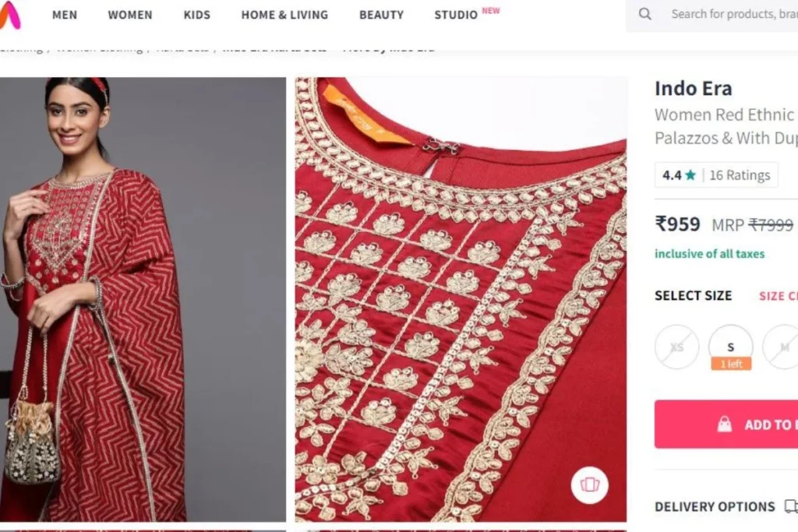The height and width of the screenshot is (532, 798).
Task: Select the crossed-out M size
Action: (x=782, y=347)
